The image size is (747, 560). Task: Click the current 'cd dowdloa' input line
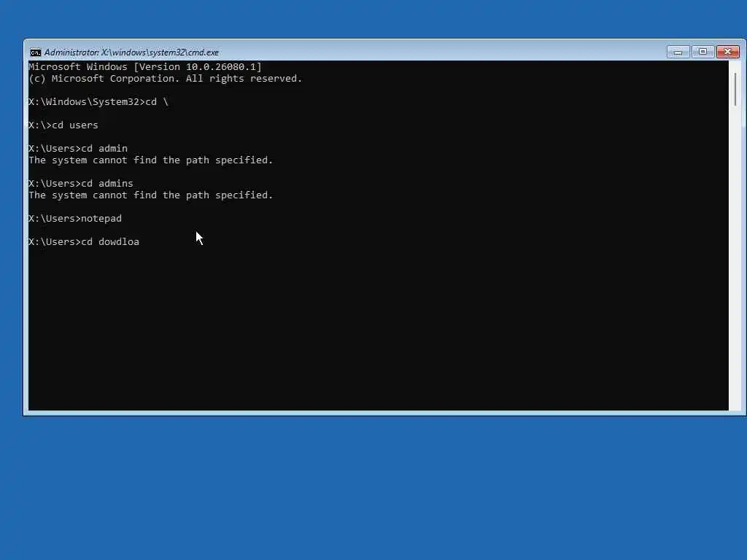84,242
